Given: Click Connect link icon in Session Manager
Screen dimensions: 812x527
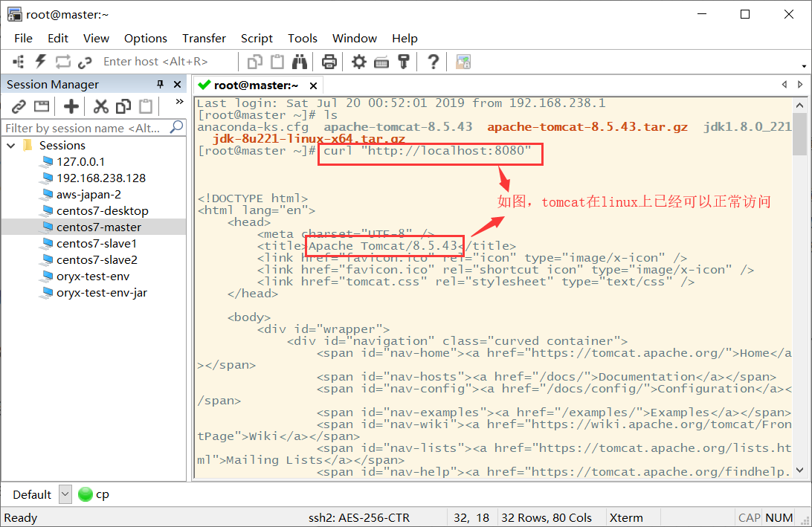Looking at the screenshot, I should coord(19,106).
